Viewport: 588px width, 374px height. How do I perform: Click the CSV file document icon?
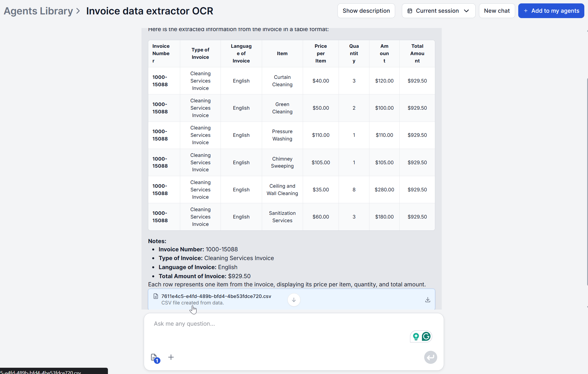tap(156, 296)
